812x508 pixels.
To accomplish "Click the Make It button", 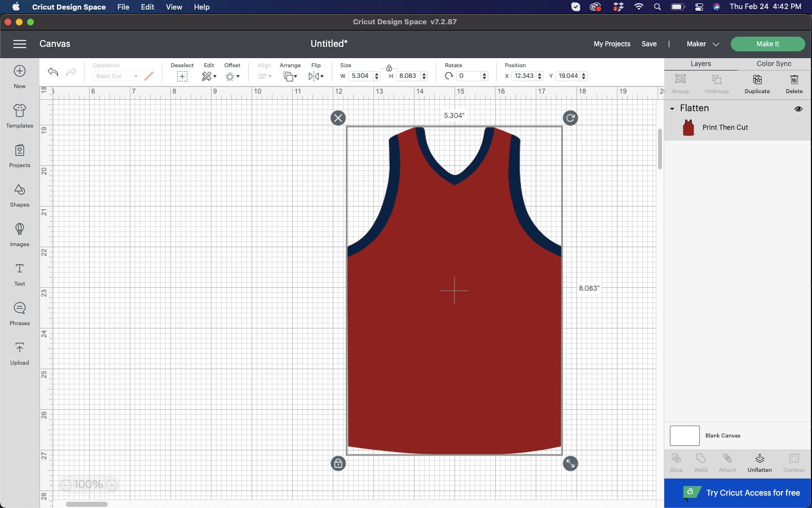I will point(768,43).
